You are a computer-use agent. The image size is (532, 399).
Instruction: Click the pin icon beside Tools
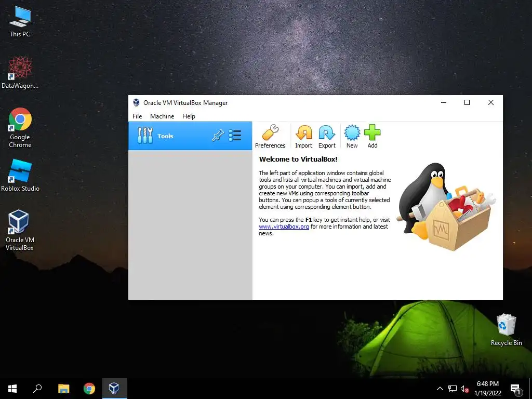218,136
